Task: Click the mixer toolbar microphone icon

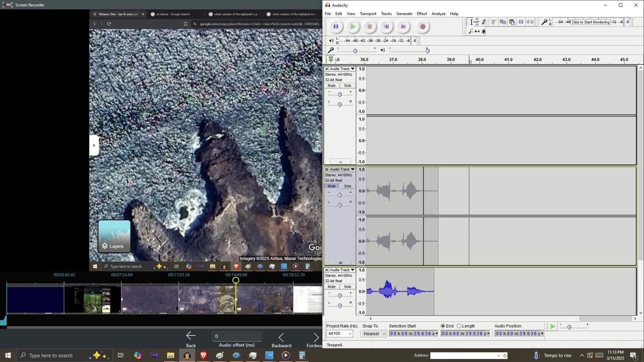Action: click(x=331, y=50)
